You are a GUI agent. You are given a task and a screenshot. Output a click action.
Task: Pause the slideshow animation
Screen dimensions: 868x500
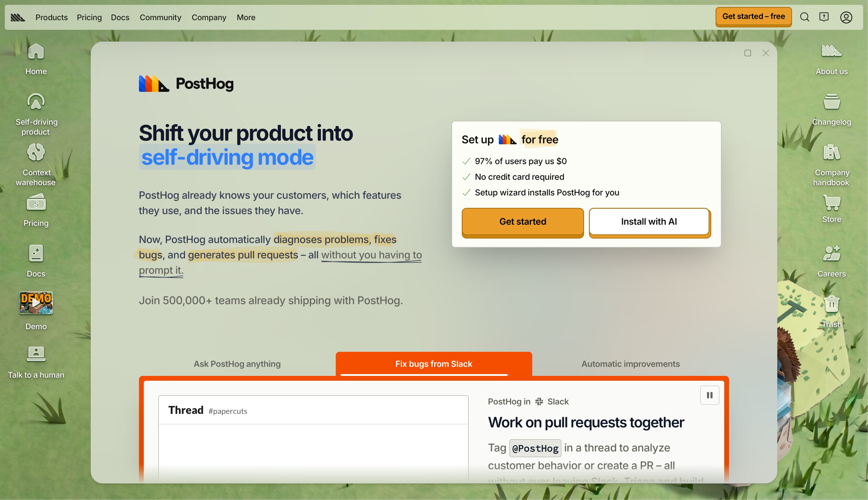[709, 395]
